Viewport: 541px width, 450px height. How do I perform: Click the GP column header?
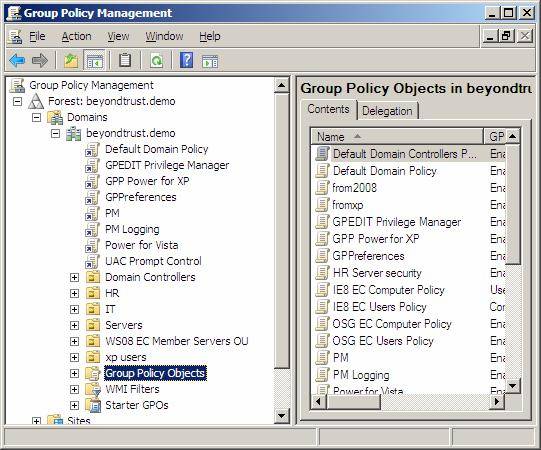coord(495,137)
